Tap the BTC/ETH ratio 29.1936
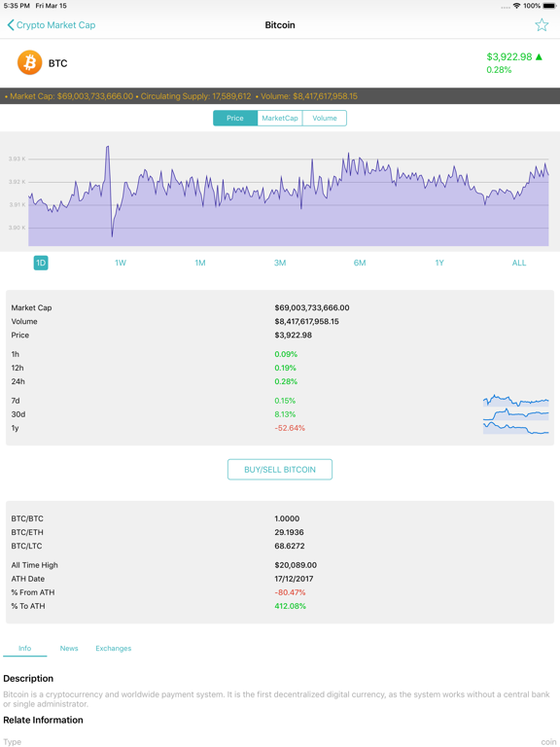 pyautogui.click(x=289, y=532)
